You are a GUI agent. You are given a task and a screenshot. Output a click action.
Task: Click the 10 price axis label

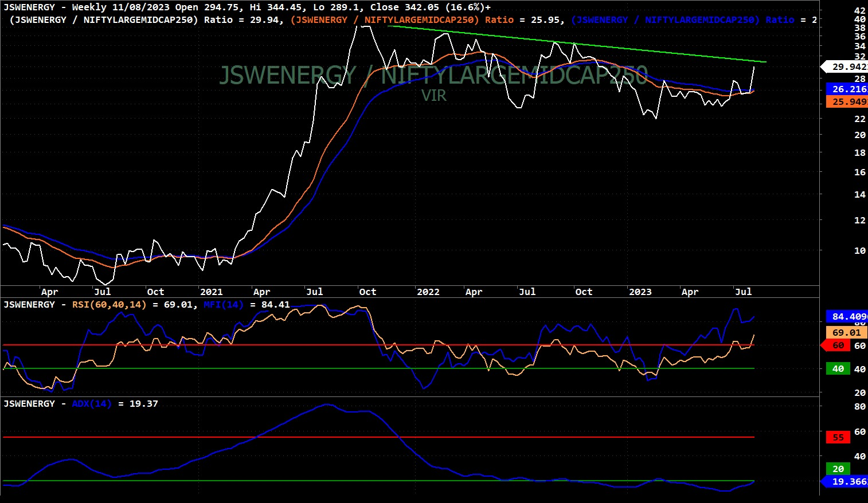tap(860, 251)
